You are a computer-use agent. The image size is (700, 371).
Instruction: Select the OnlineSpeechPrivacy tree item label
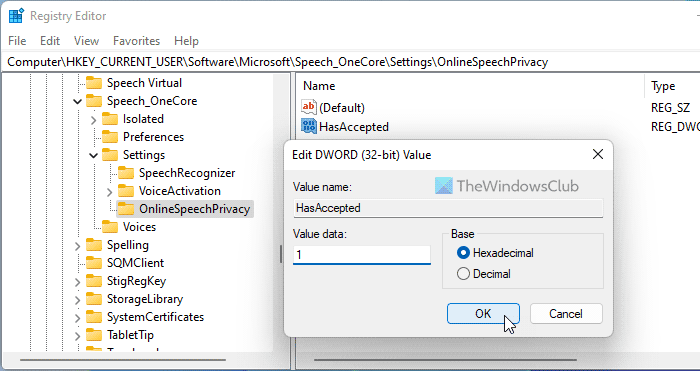click(x=194, y=209)
